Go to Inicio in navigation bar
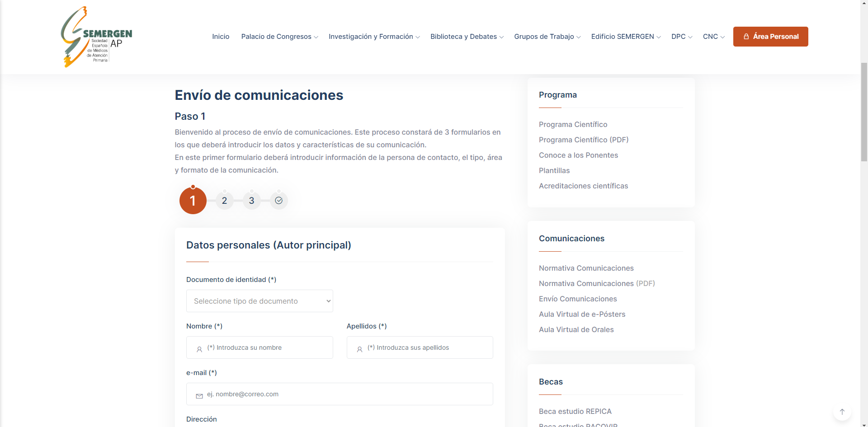 [x=221, y=37]
